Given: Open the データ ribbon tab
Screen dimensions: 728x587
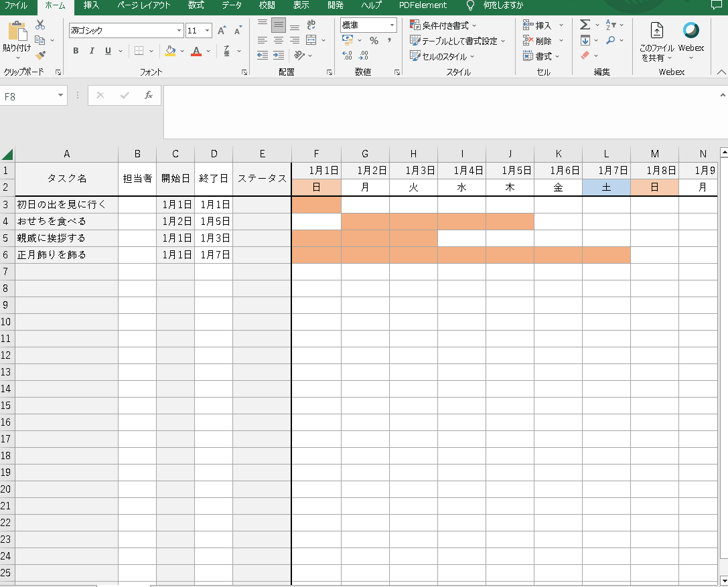Looking at the screenshot, I should [232, 5].
